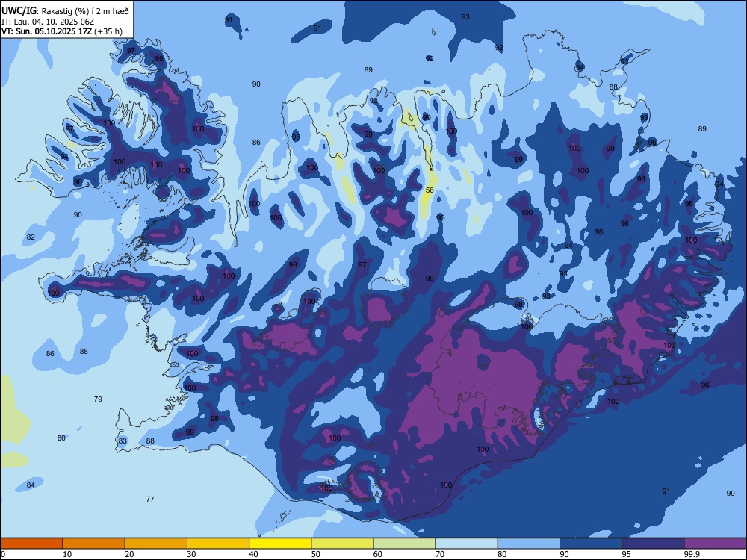Click the 0–10% dark orange legend swatch
This screenshot has width=747, height=560.
point(31,544)
